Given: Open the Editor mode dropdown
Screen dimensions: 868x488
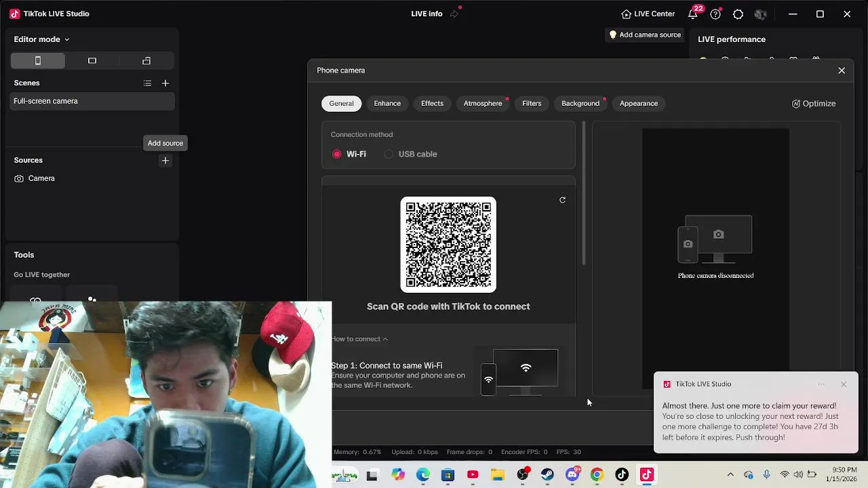Looking at the screenshot, I should (41, 39).
